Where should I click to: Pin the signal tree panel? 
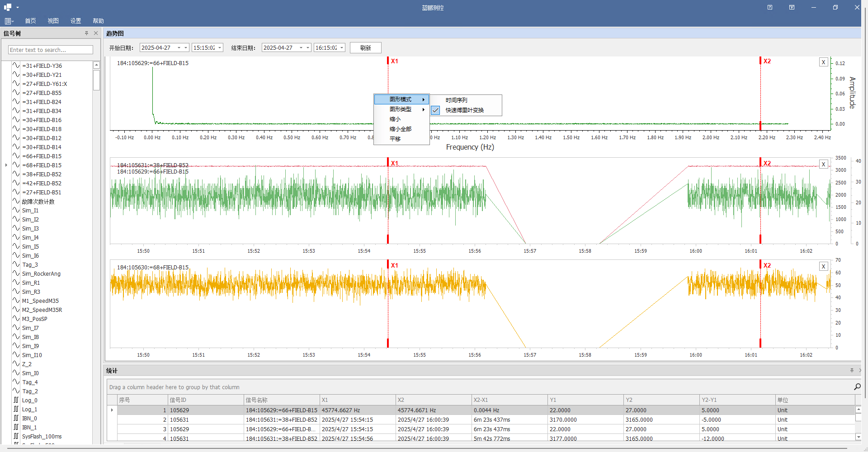86,33
